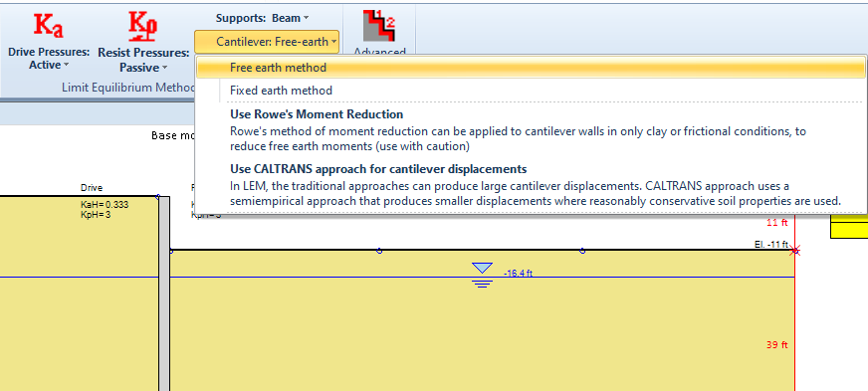Open the Drive Pressures: Active dropdown
The height and width of the screenshot is (391, 868).
click(49, 59)
